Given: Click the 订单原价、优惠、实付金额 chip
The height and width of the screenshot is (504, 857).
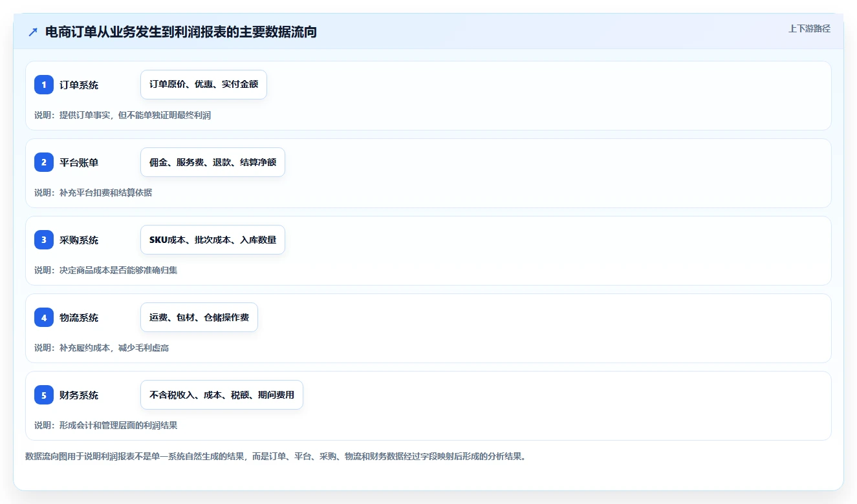Looking at the screenshot, I should pyautogui.click(x=204, y=85).
